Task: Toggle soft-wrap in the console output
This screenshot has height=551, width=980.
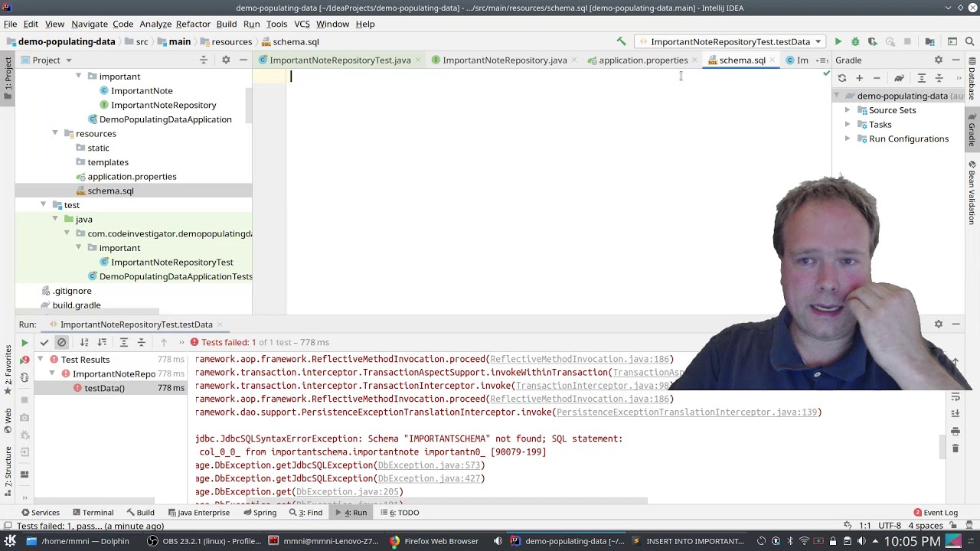Action: coord(955,397)
